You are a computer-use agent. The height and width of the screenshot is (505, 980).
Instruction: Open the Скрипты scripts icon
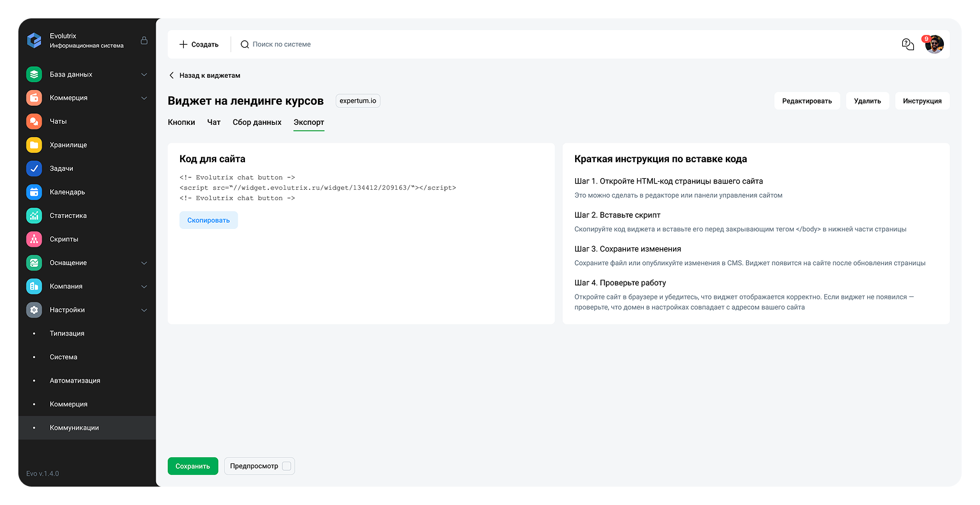(x=34, y=239)
